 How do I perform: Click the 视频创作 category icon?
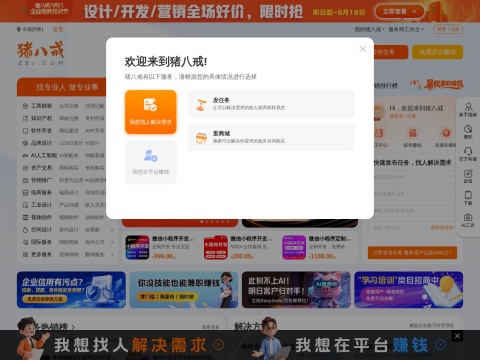click(x=25, y=217)
